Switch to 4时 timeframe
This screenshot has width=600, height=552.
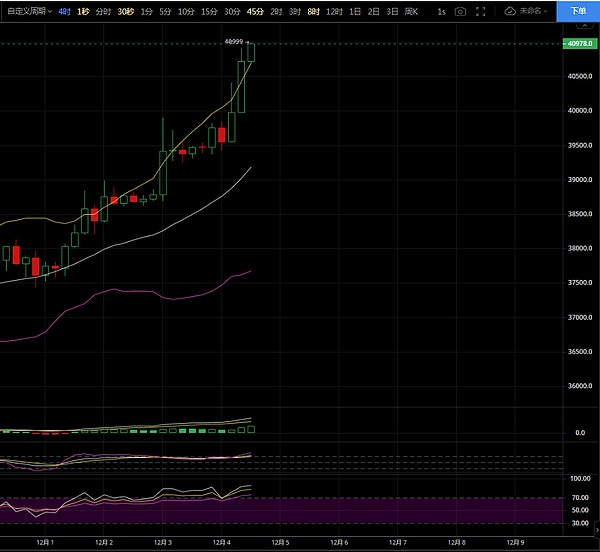[65, 11]
